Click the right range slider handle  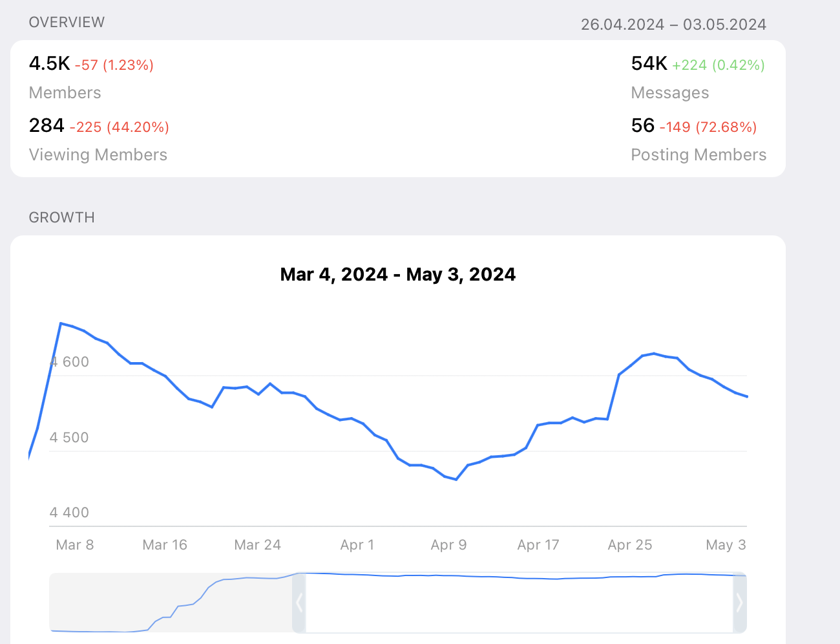pyautogui.click(x=740, y=603)
